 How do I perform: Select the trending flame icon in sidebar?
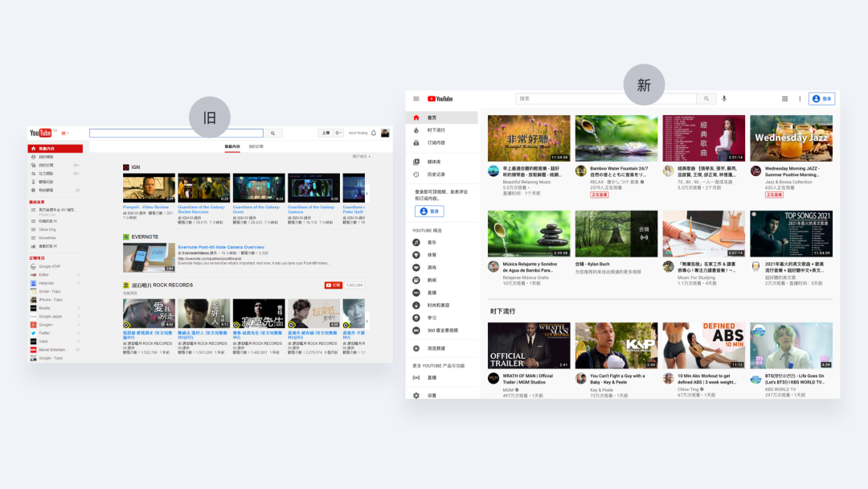coord(416,130)
